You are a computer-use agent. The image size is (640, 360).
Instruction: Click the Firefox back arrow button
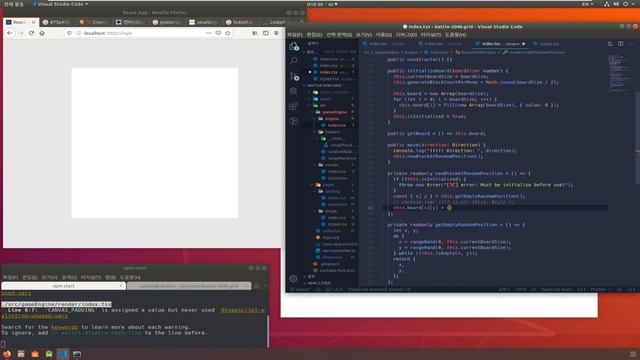[x=10, y=33]
